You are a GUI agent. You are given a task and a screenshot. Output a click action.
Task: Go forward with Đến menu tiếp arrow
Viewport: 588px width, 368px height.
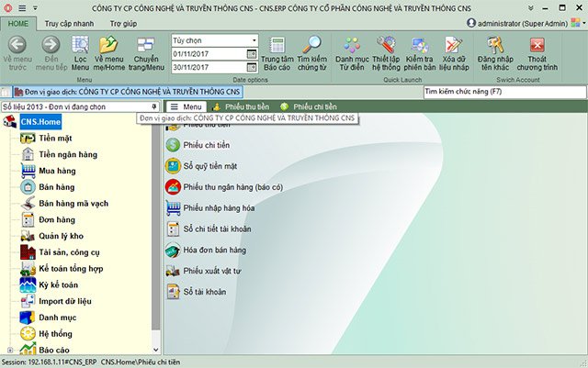pyautogui.click(x=51, y=52)
